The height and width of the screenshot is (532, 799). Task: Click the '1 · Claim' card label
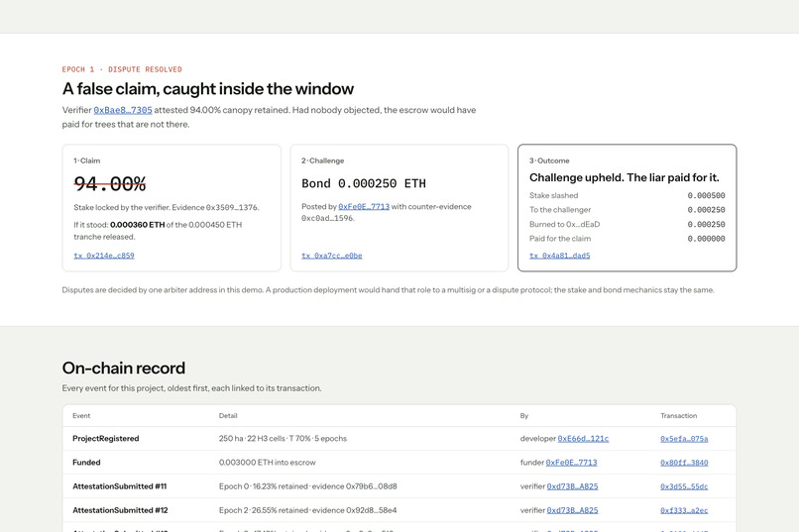coord(86,160)
